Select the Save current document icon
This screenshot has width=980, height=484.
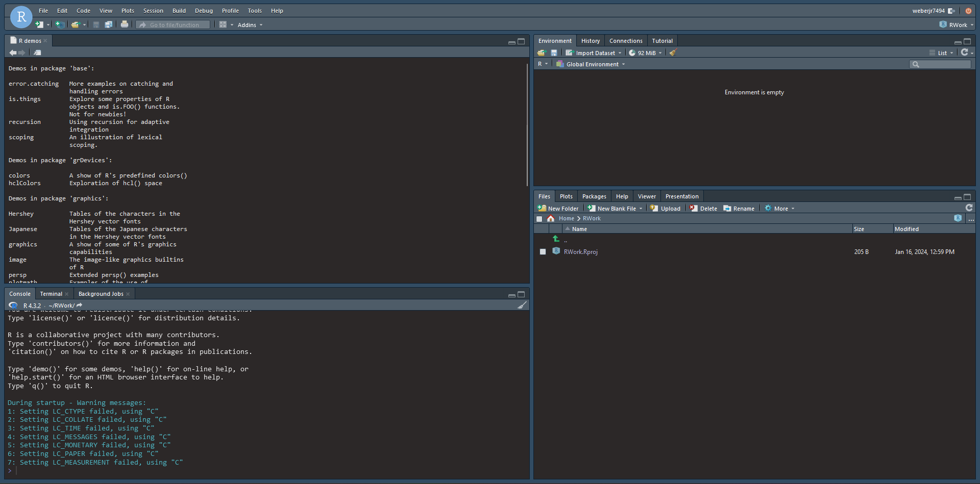96,24
